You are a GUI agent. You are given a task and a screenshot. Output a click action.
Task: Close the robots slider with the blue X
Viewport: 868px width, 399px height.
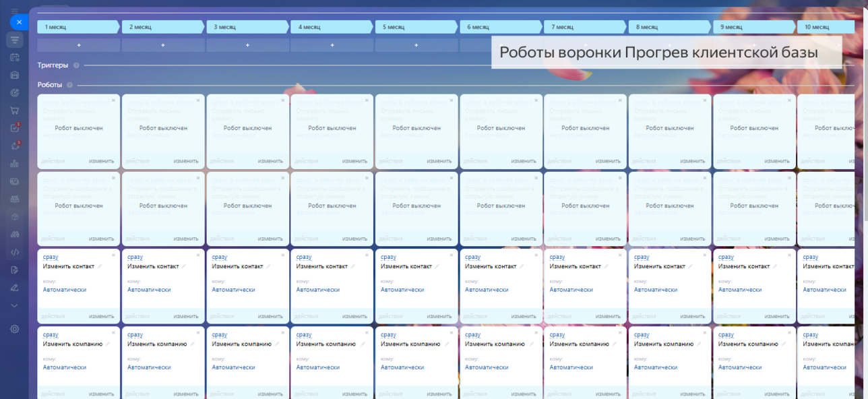point(19,22)
